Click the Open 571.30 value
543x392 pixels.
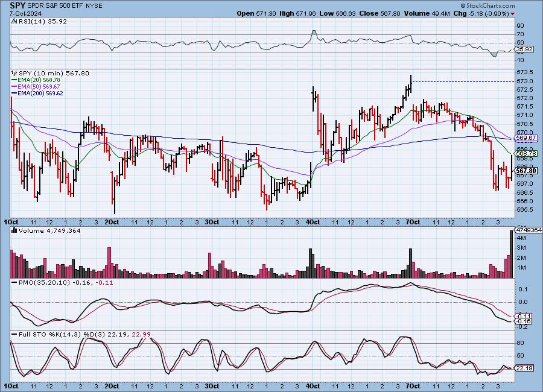[256, 13]
